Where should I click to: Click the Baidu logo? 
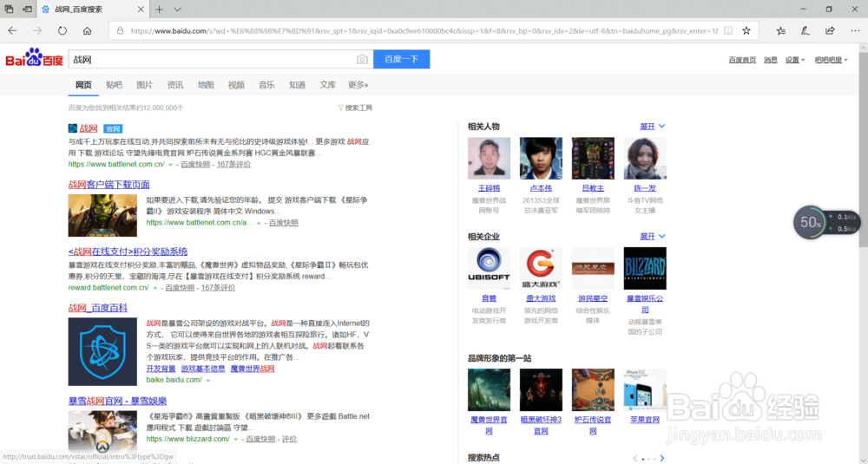tap(35, 58)
